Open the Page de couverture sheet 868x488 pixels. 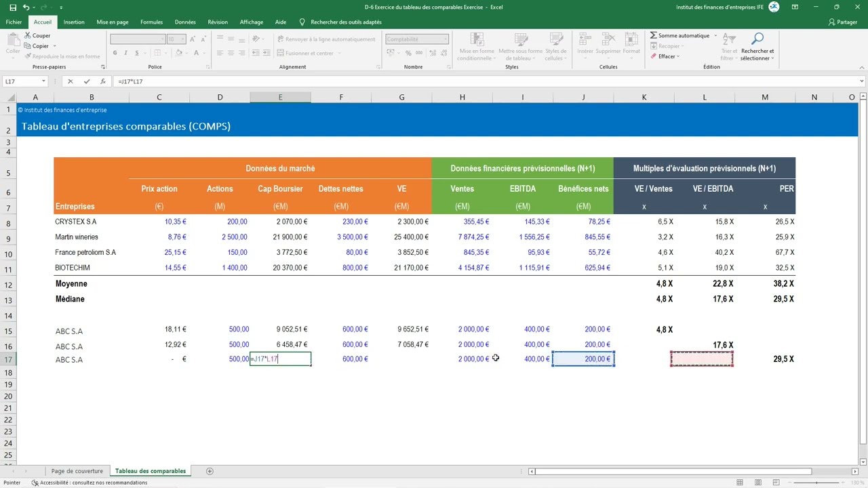coord(77,471)
